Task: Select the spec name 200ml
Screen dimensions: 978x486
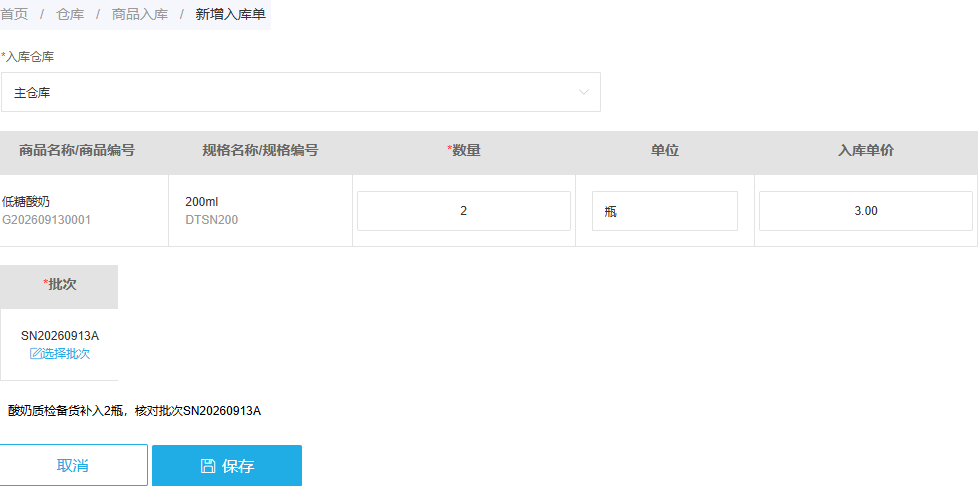Action: point(201,202)
